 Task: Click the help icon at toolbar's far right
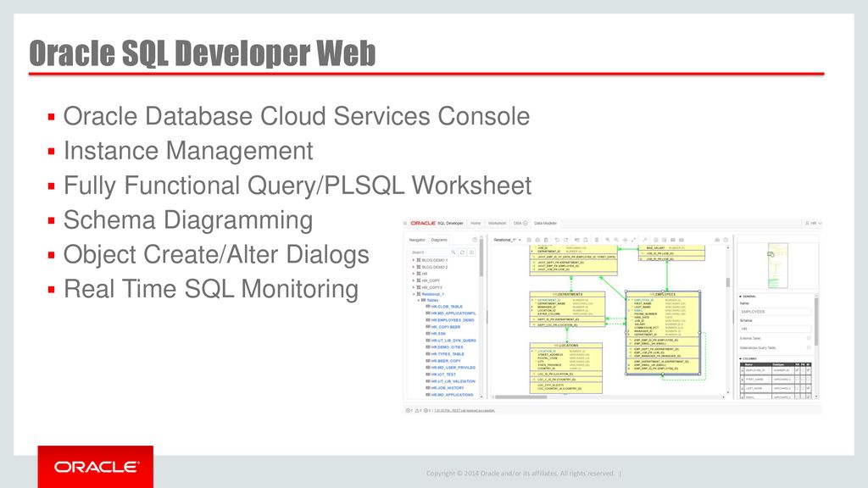726,240
